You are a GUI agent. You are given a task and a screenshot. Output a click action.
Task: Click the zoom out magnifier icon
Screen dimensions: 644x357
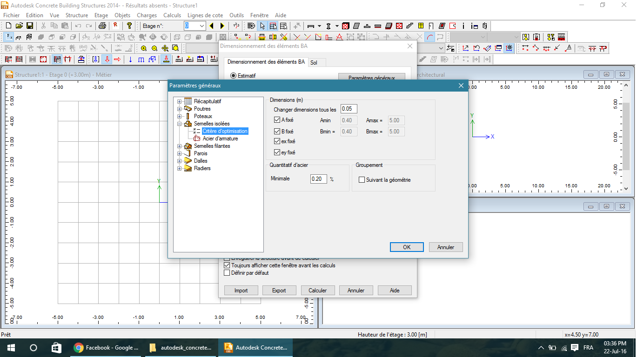tap(154, 48)
